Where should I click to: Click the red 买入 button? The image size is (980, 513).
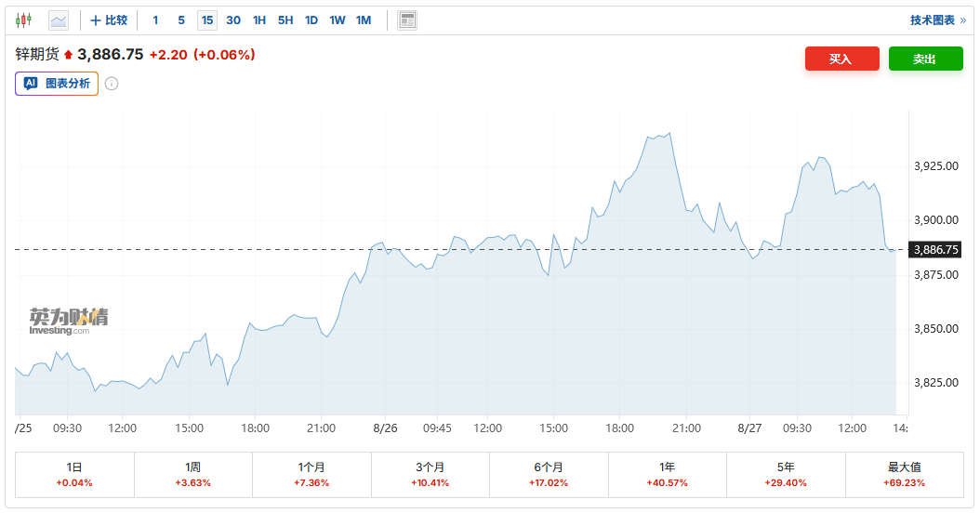pos(841,59)
